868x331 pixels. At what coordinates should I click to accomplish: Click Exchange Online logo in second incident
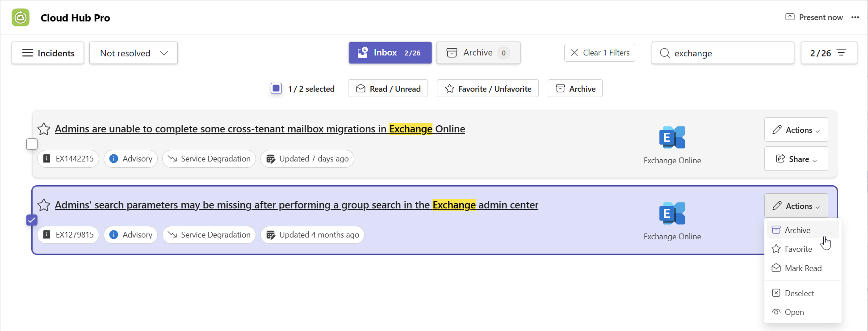click(672, 213)
